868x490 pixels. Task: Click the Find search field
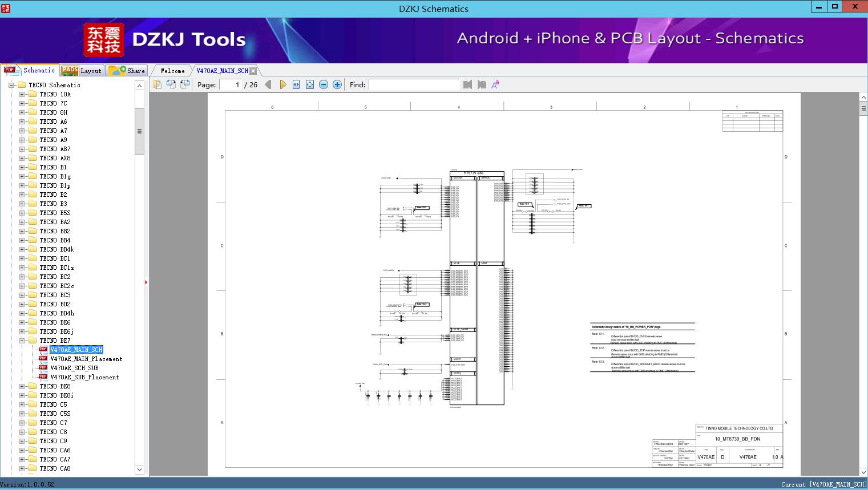point(414,84)
